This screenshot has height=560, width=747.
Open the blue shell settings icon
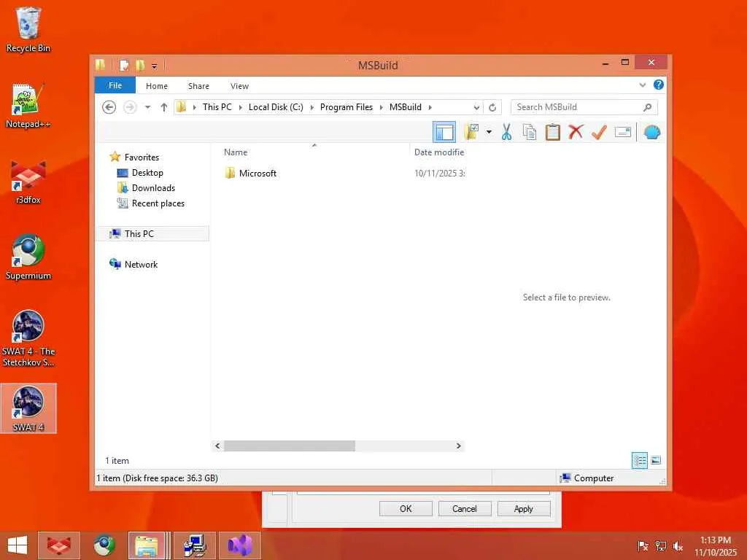[x=651, y=132]
